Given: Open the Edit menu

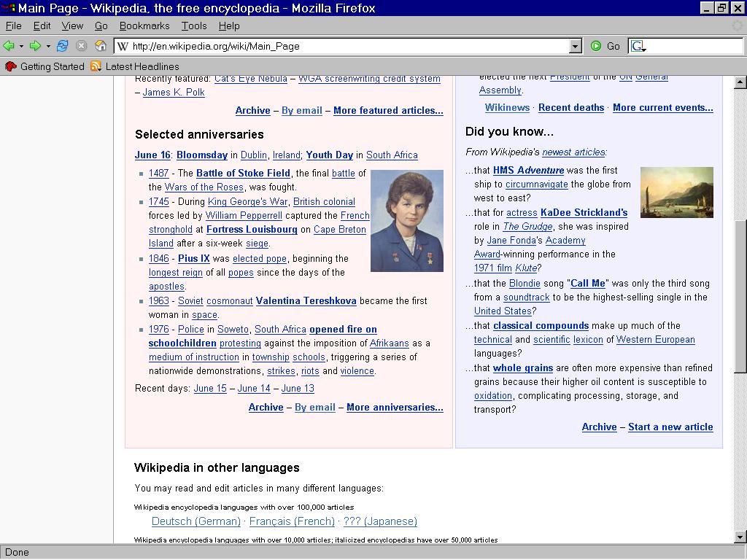Looking at the screenshot, I should point(42,26).
